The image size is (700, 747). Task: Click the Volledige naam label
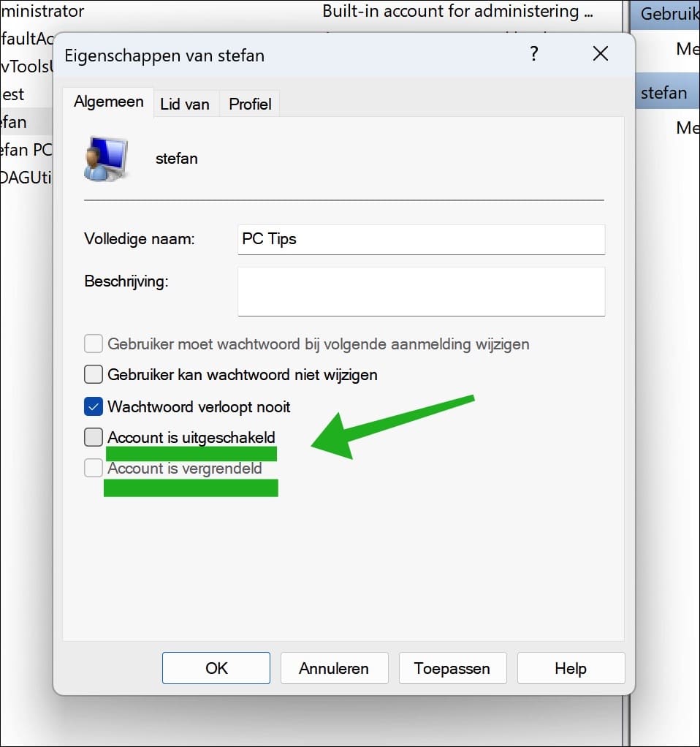(140, 239)
